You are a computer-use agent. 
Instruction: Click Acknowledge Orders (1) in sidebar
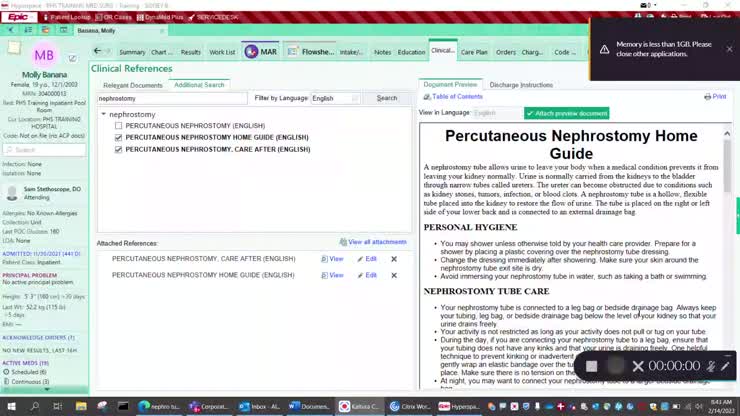click(38, 338)
